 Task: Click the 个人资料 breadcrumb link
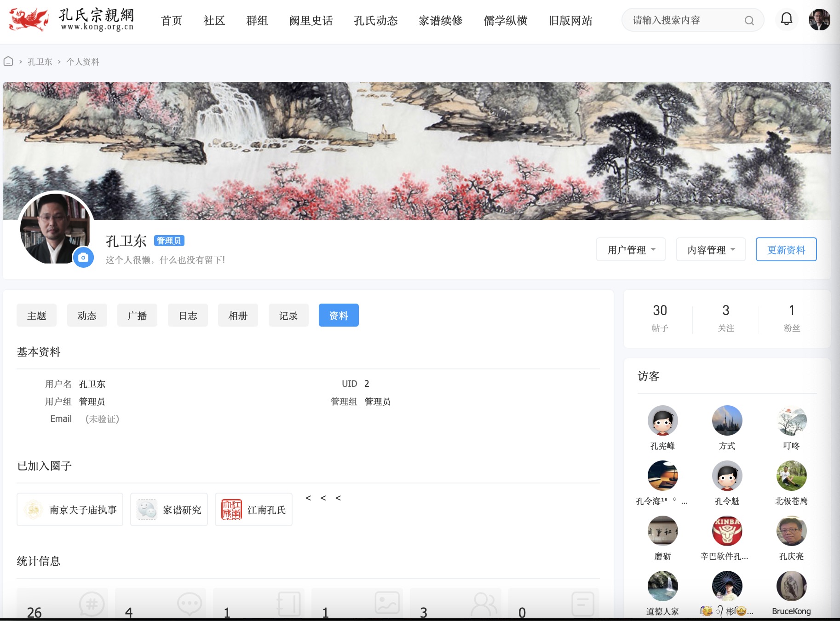click(x=83, y=62)
